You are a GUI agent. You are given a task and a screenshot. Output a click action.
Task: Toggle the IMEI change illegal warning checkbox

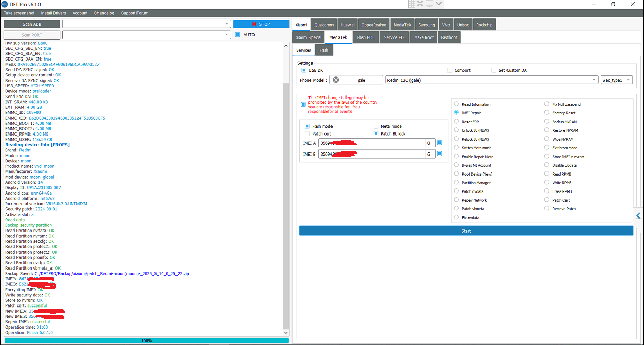click(303, 104)
